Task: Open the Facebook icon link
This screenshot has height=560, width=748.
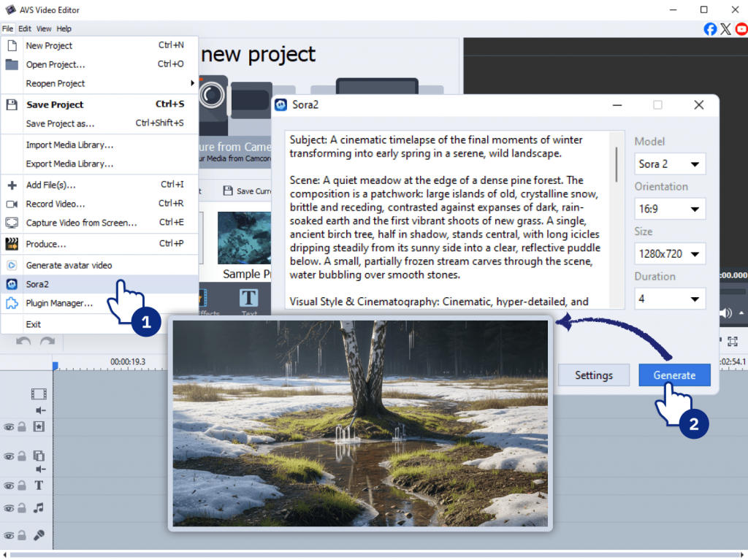Action: tap(710, 29)
